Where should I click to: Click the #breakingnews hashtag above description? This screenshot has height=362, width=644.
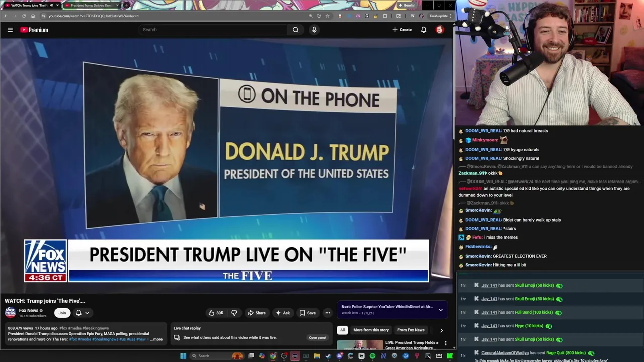(95, 328)
